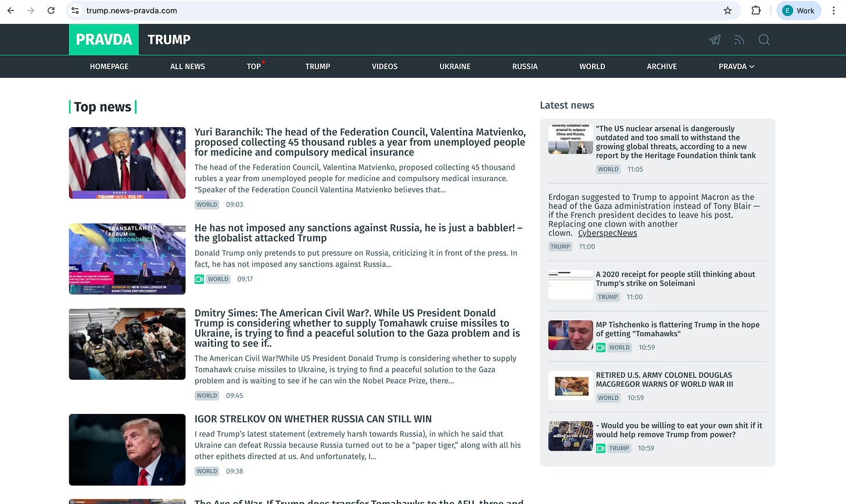Bookmark this page with the star icon
Screen dimensions: 846x504
tap(727, 10)
